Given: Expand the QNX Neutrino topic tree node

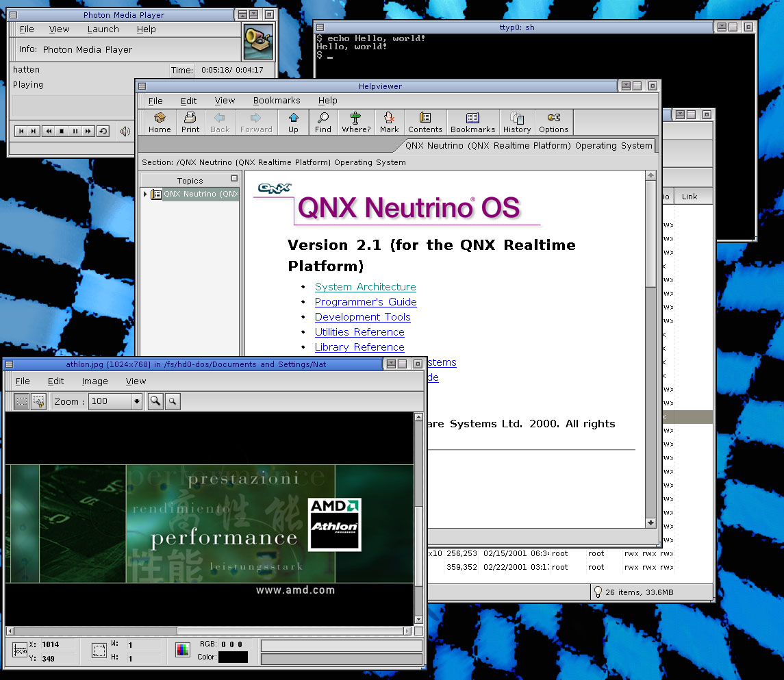Looking at the screenshot, I should (x=145, y=194).
